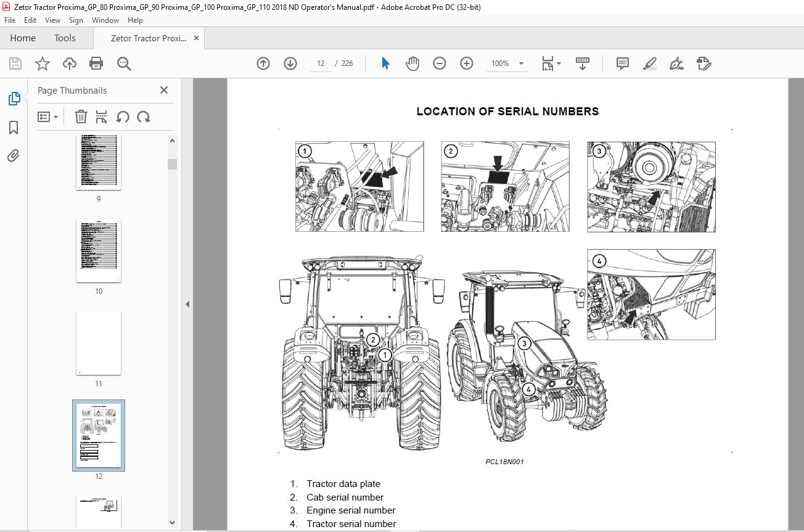
Task: Toggle read mode scrolling icon
Action: [583, 63]
